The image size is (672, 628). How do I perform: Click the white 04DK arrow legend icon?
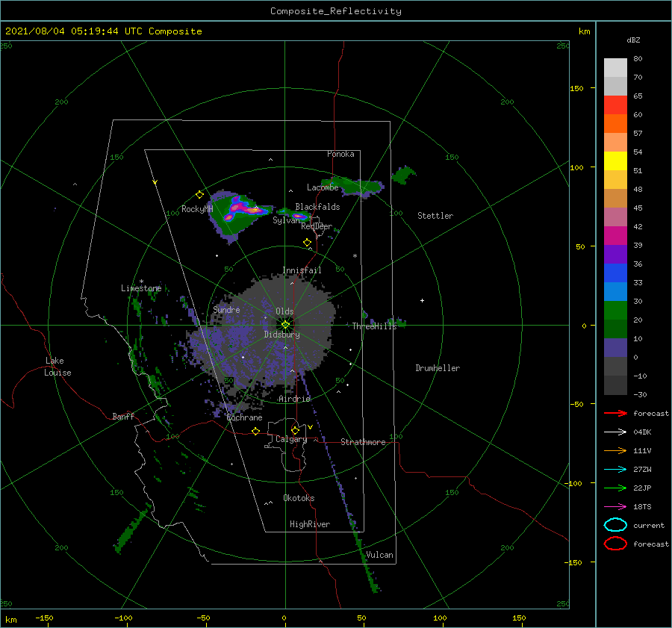click(615, 432)
